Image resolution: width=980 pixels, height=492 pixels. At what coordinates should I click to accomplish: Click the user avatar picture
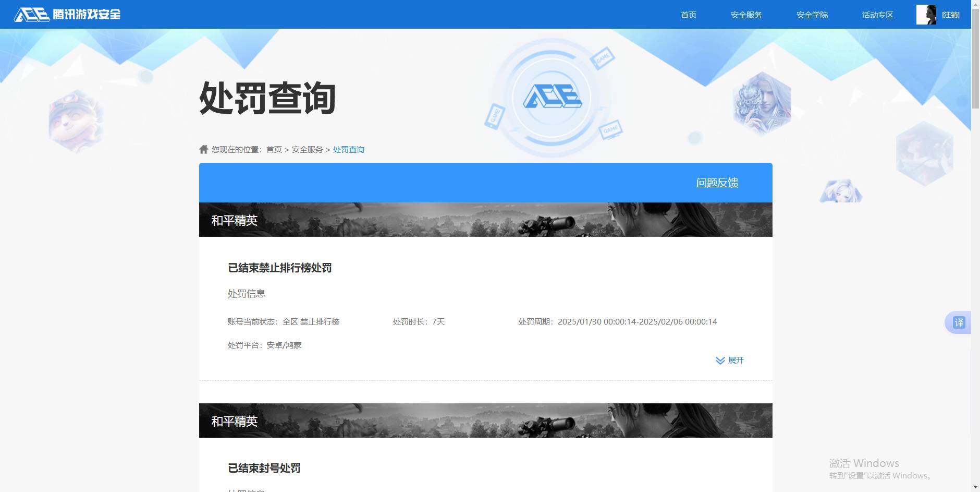(x=926, y=15)
